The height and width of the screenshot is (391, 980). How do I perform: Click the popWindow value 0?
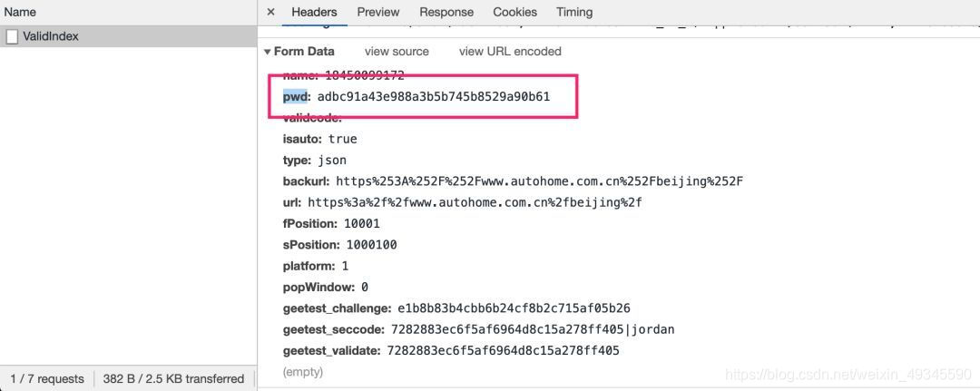tap(365, 288)
